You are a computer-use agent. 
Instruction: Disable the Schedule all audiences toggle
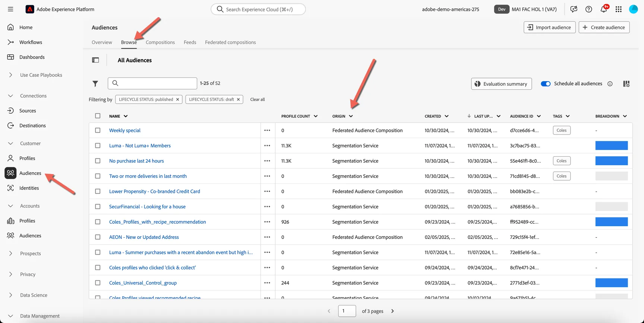pyautogui.click(x=546, y=84)
